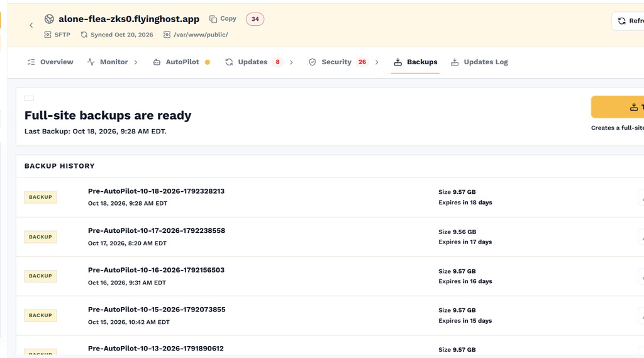The width and height of the screenshot is (644, 358).
Task: Click Last Backup Oct 18, 2026 text
Action: pos(96,131)
